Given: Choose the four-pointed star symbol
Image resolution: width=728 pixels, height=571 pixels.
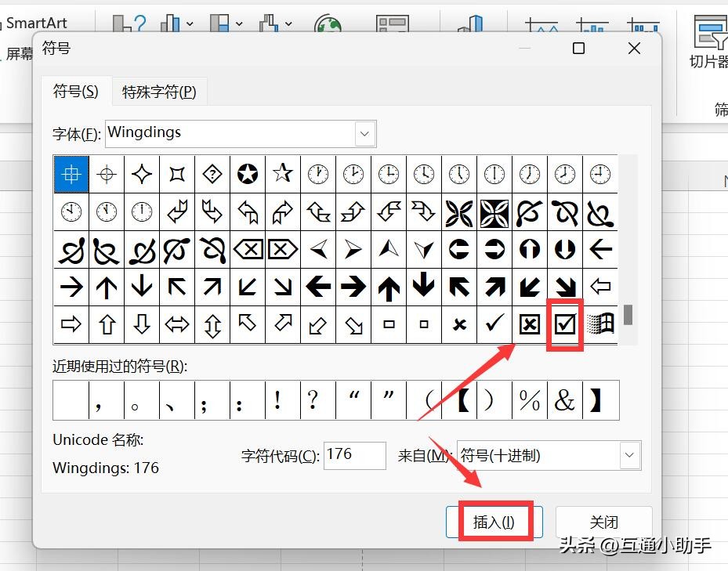Looking at the screenshot, I should pyautogui.click(x=142, y=174).
